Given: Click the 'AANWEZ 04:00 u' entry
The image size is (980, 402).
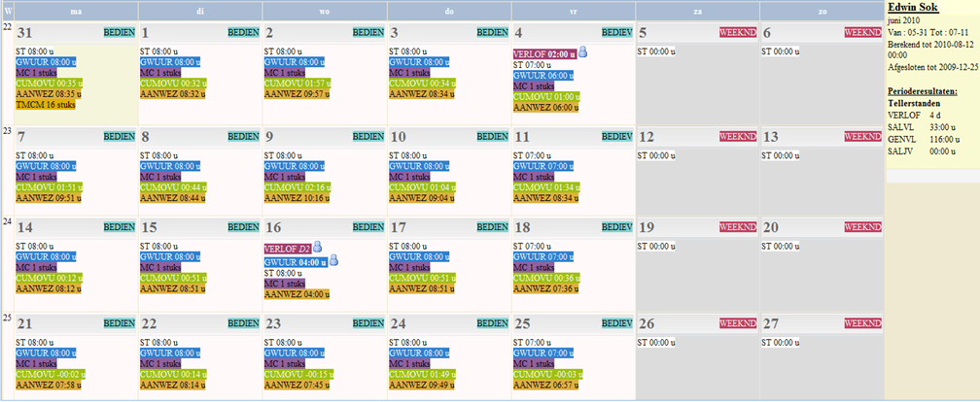Looking at the screenshot, I should (297, 294).
